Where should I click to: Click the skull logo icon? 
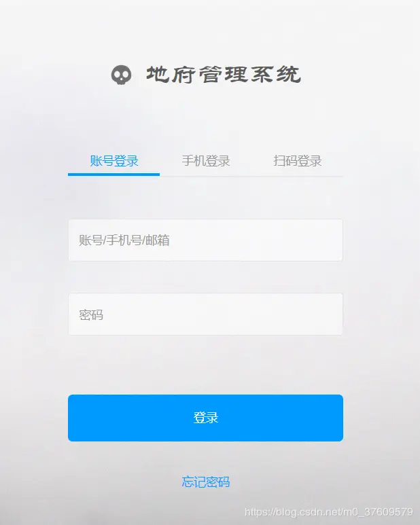click(x=121, y=75)
